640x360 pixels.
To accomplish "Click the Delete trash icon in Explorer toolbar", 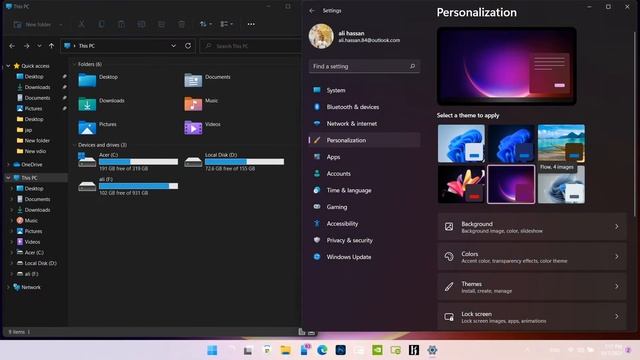I will (182, 24).
